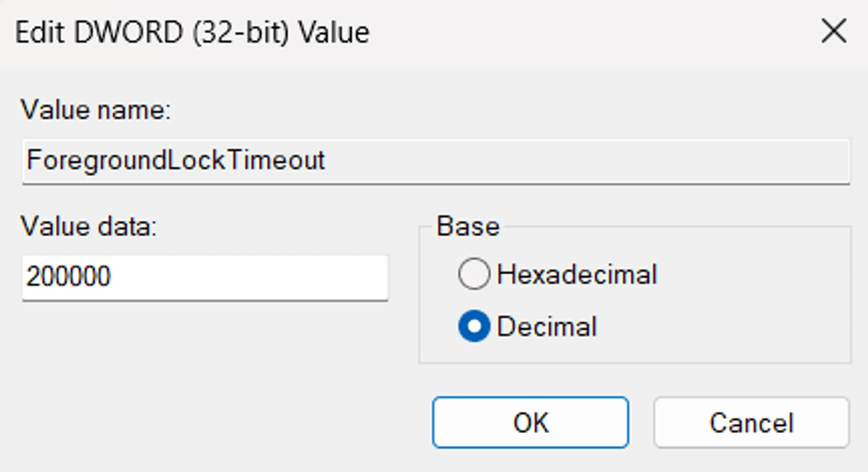Click the 200000 number in Value data
The height and width of the screenshot is (472, 868).
point(69,276)
